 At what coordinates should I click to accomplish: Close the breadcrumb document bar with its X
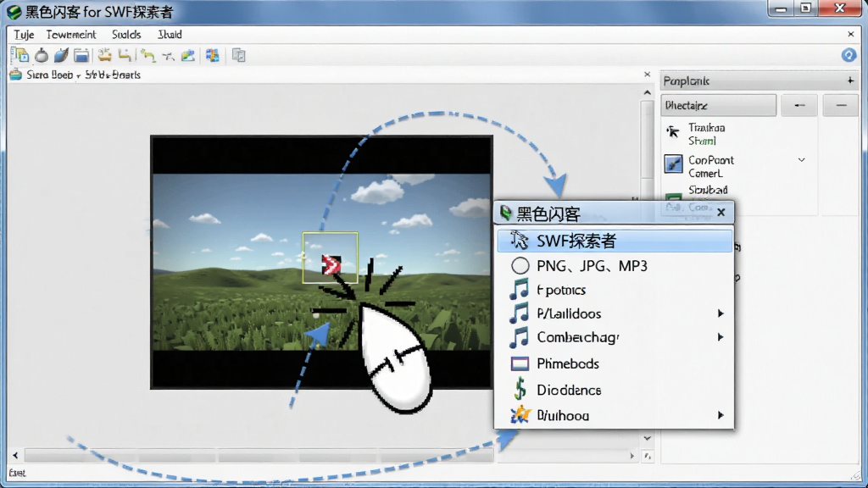point(647,75)
